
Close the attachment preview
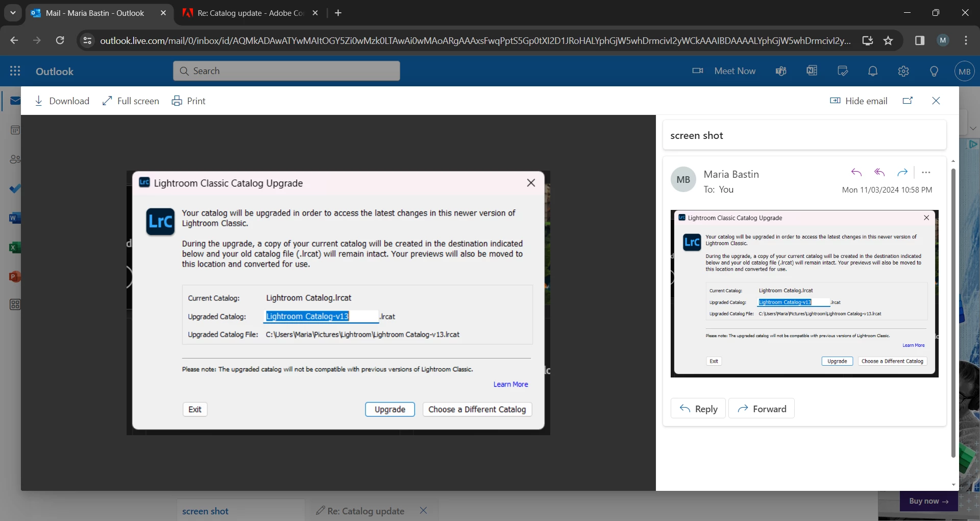point(936,101)
